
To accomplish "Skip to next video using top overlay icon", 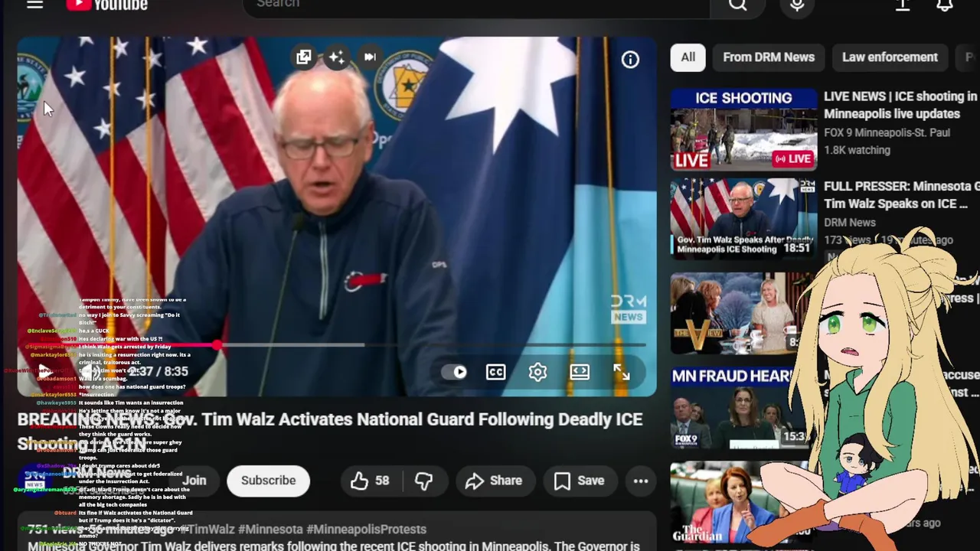I will click(370, 57).
